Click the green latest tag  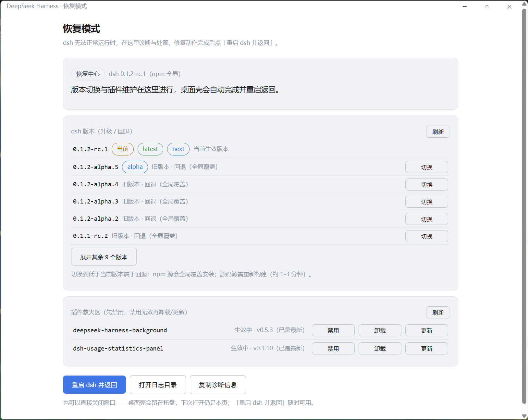150,149
